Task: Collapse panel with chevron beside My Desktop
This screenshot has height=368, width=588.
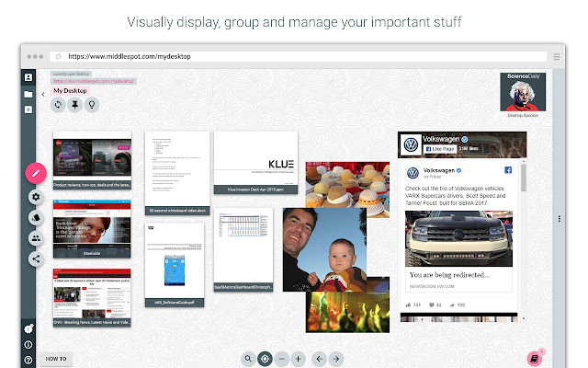Action: point(43,94)
